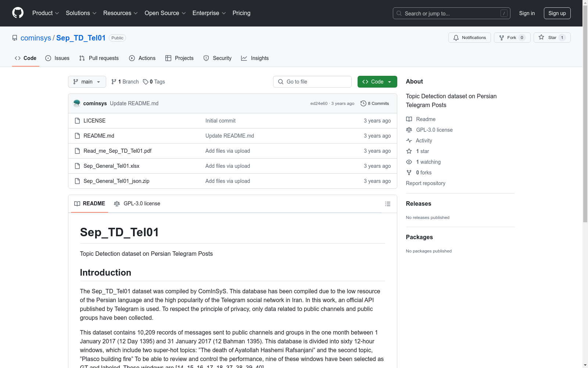View the 8 Commits history
The width and height of the screenshot is (588, 368).
375,103
